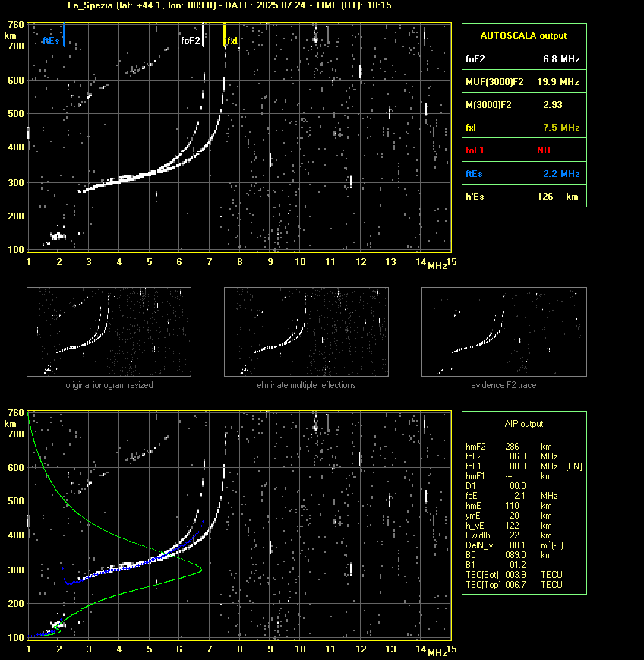Click the 14 MHz label on the top ionogram axis
The width and height of the screenshot is (644, 660).
(x=421, y=262)
